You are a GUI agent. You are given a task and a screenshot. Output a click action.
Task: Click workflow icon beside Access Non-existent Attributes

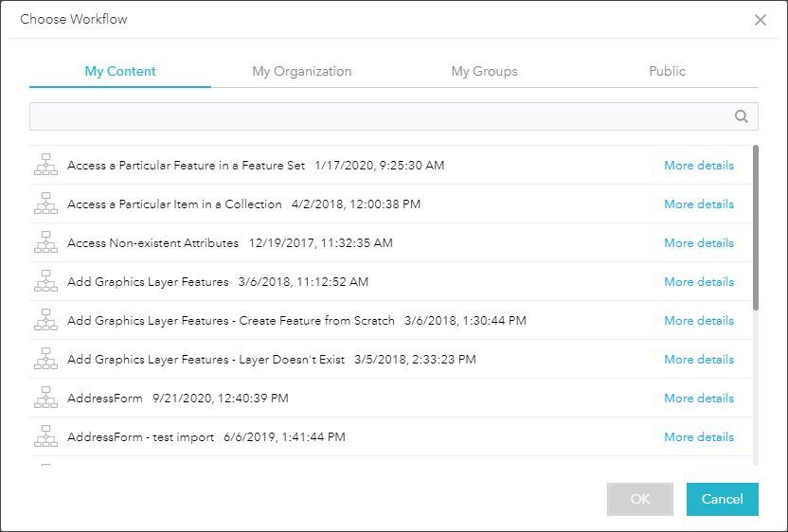[45, 242]
